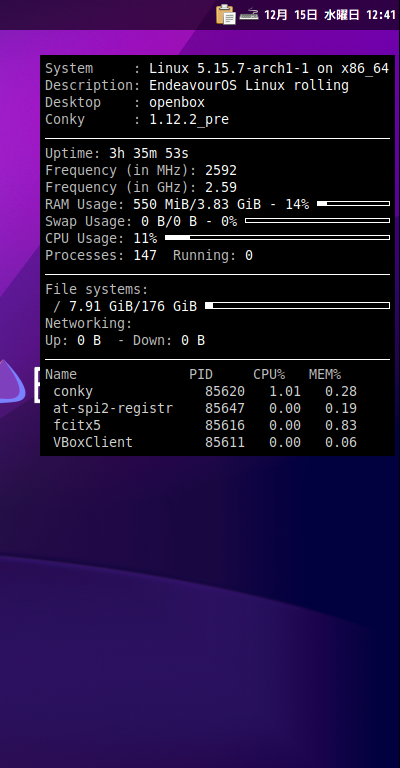Click the 'MEM%' column header
Image resolution: width=400 pixels, height=768 pixels.
point(325,374)
